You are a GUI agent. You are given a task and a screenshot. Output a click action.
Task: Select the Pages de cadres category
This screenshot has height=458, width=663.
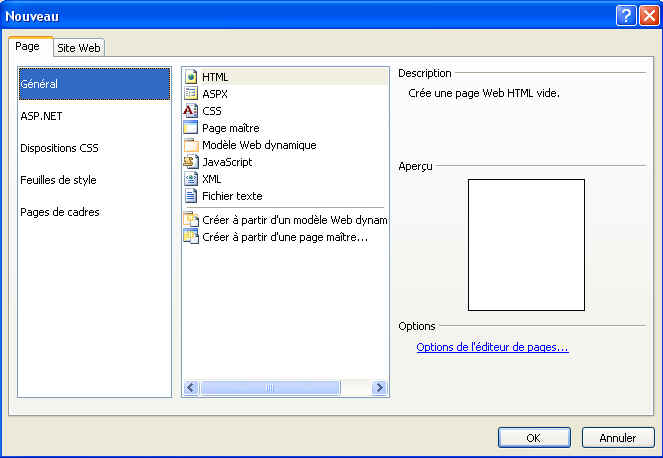point(94,212)
